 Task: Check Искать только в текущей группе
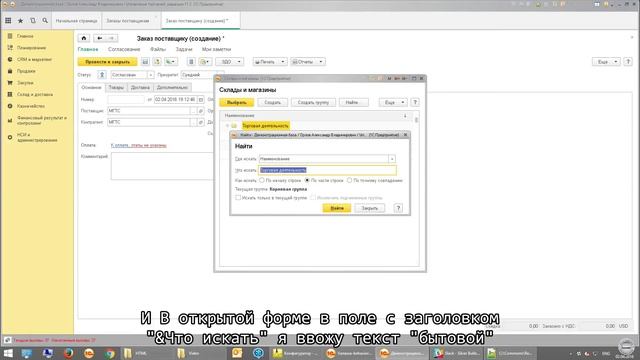pyautogui.click(x=238, y=198)
